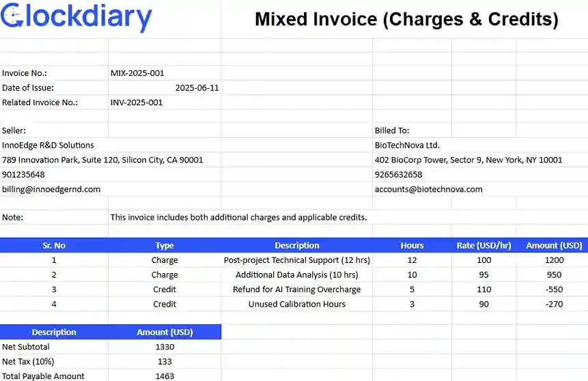Image resolution: width=588 pixels, height=381 pixels.
Task: Select hours value 10
Action: 412,274
